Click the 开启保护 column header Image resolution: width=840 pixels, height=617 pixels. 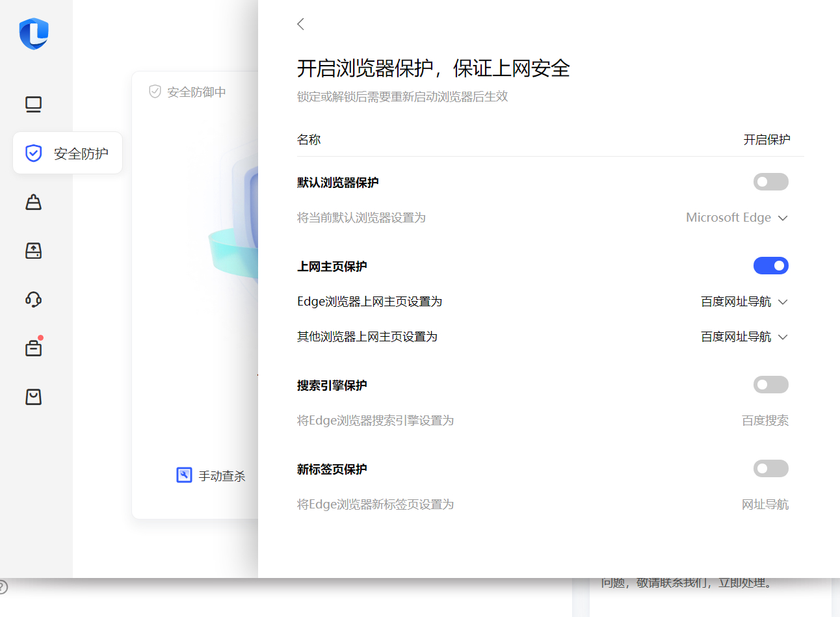(x=767, y=140)
